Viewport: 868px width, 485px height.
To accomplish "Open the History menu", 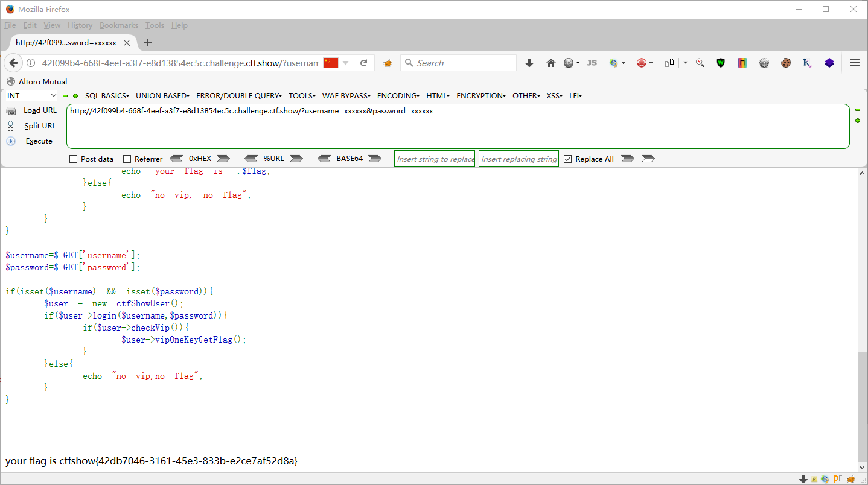I will pyautogui.click(x=80, y=25).
